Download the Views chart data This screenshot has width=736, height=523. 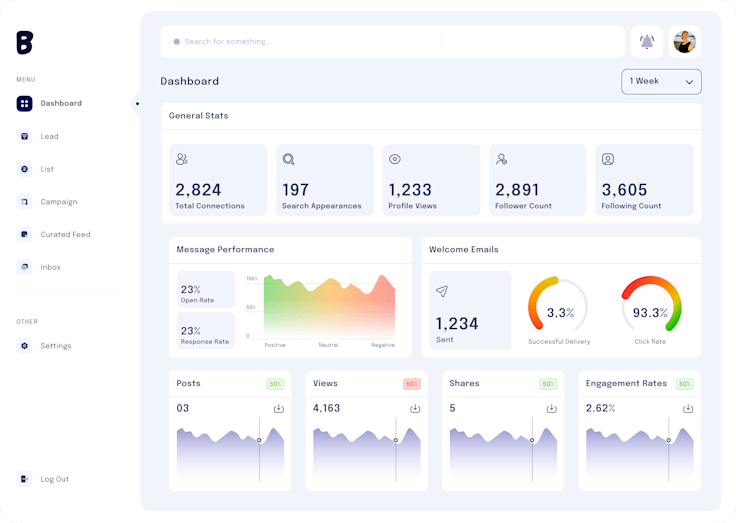pos(415,408)
